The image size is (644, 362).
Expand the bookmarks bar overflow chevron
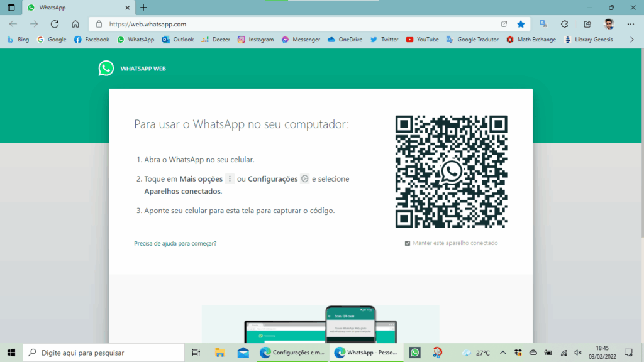click(631, 39)
